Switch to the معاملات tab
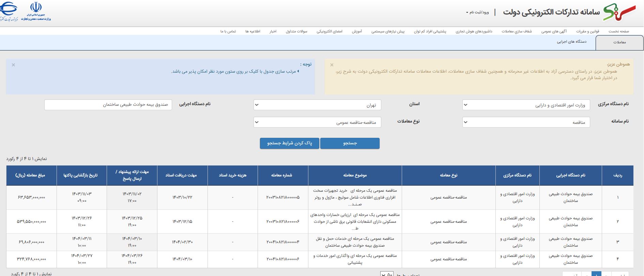Viewport: 644px width, 276px height. (x=619, y=42)
